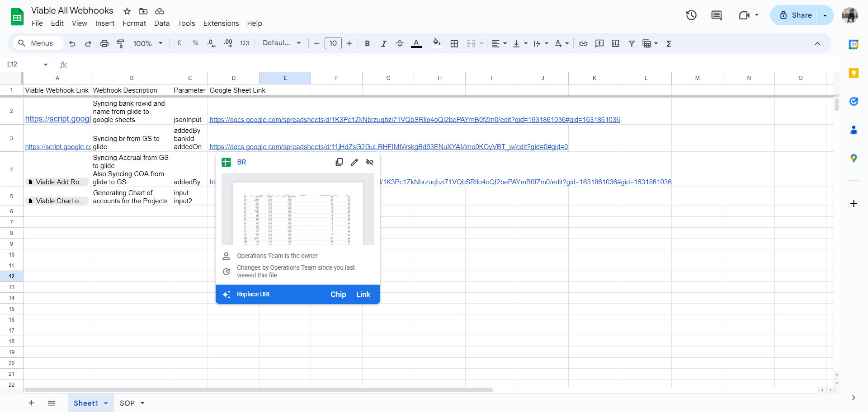The height and width of the screenshot is (412, 868).
Task: Activate the Paint format tool
Action: (x=121, y=43)
